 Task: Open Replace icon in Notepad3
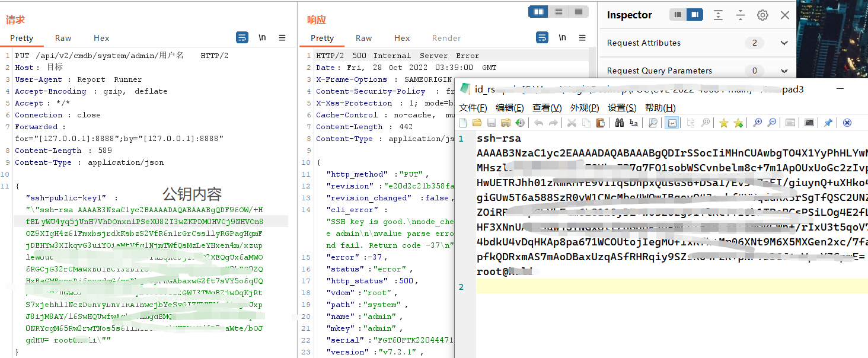633,123
